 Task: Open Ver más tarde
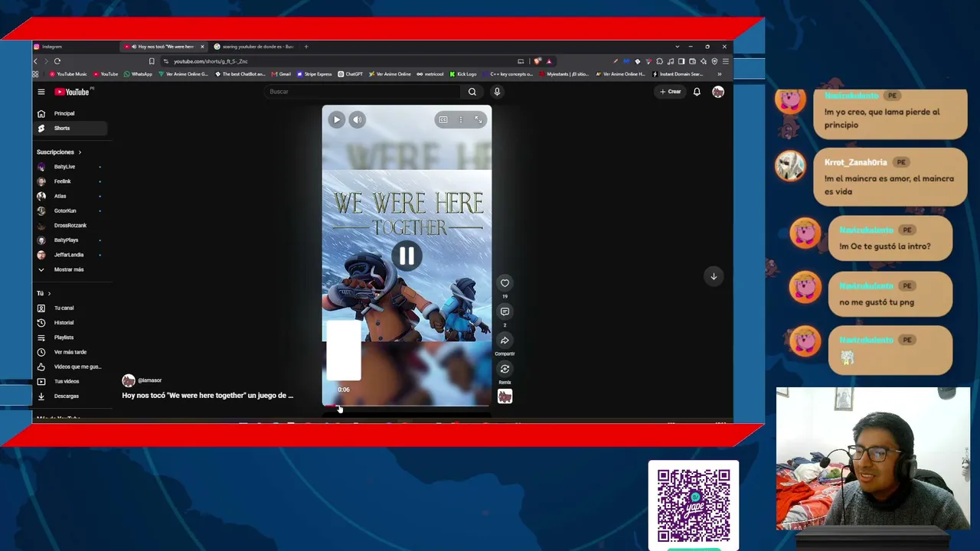click(x=69, y=352)
